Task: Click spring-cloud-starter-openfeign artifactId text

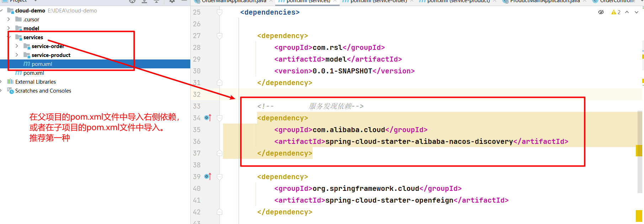Action: (x=389, y=200)
